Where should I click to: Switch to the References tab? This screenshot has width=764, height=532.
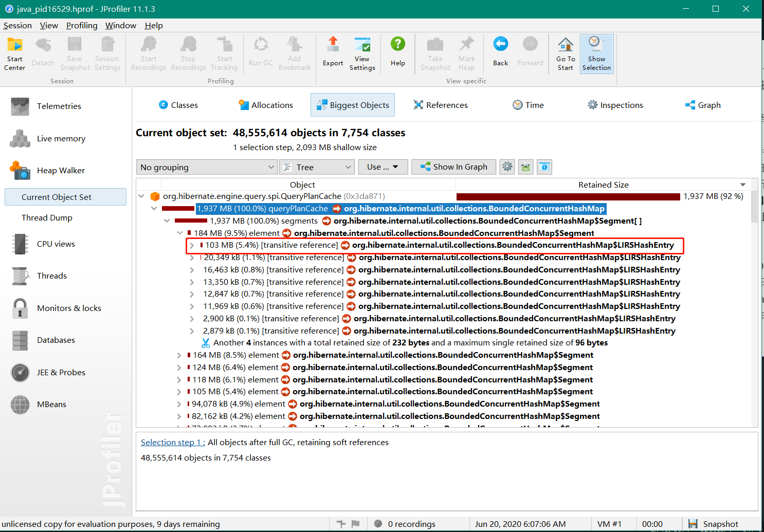click(x=441, y=105)
